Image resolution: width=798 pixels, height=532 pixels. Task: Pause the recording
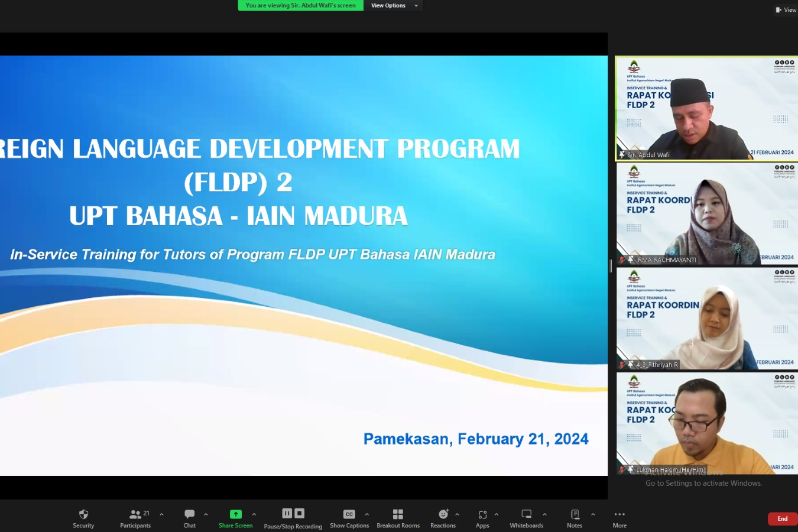287,514
